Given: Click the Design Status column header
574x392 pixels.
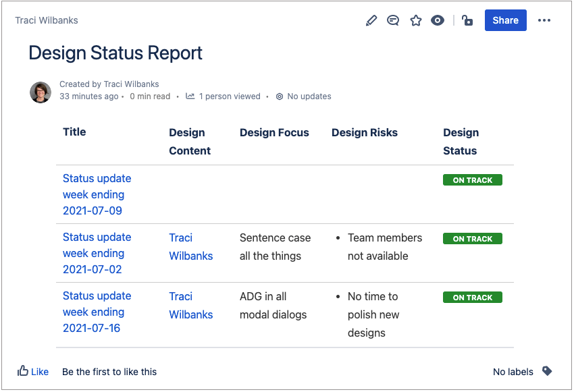Looking at the screenshot, I should point(461,142).
